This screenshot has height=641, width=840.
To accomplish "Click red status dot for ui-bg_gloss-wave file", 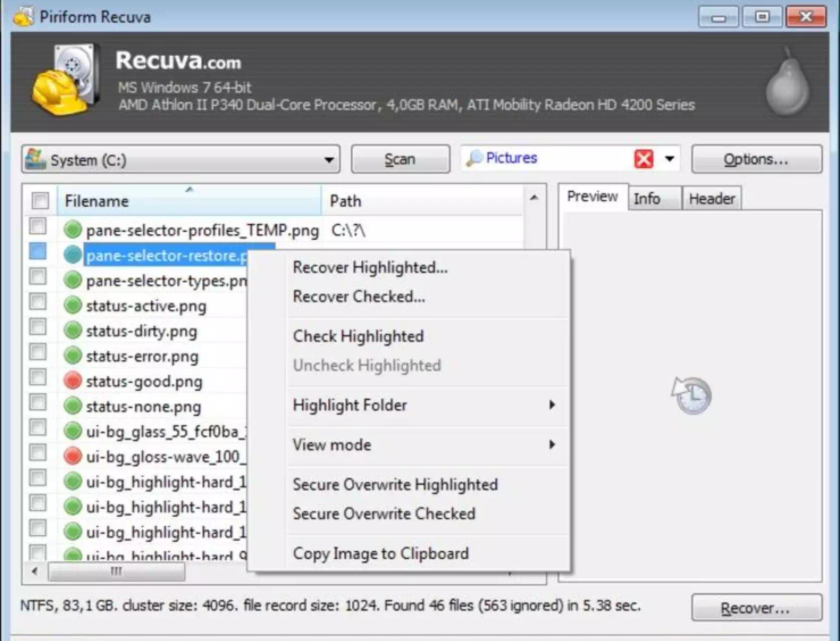I will tap(73, 456).
